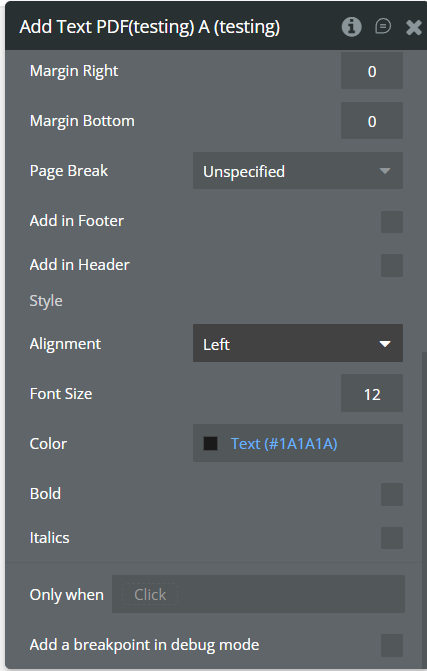The image size is (427, 671).
Task: Open the Text (#1A1A1A) color link
Action: pos(284,444)
